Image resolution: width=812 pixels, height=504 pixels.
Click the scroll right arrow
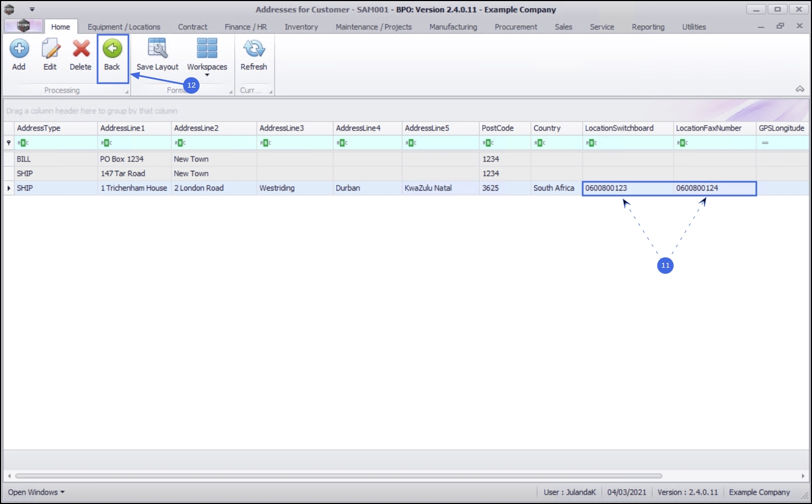803,475
